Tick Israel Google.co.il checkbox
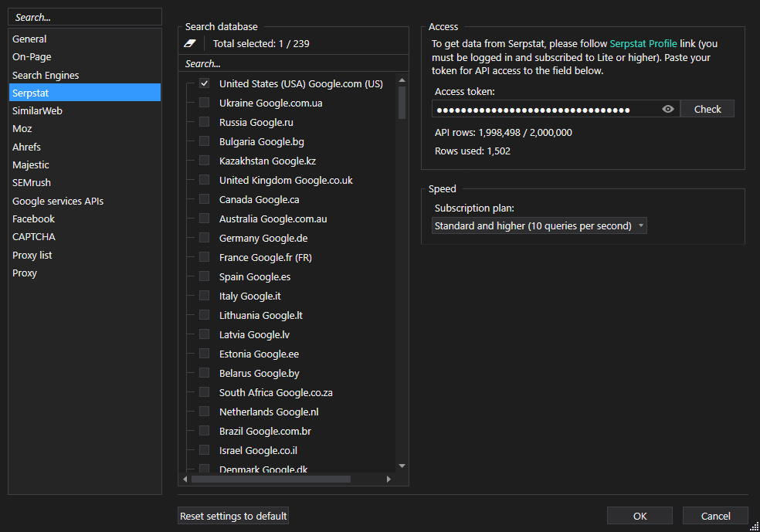 tap(205, 450)
